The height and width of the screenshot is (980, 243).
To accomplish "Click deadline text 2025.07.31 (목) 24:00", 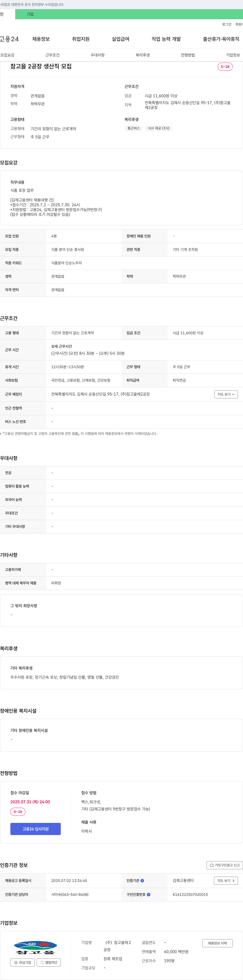I will (x=30, y=802).
